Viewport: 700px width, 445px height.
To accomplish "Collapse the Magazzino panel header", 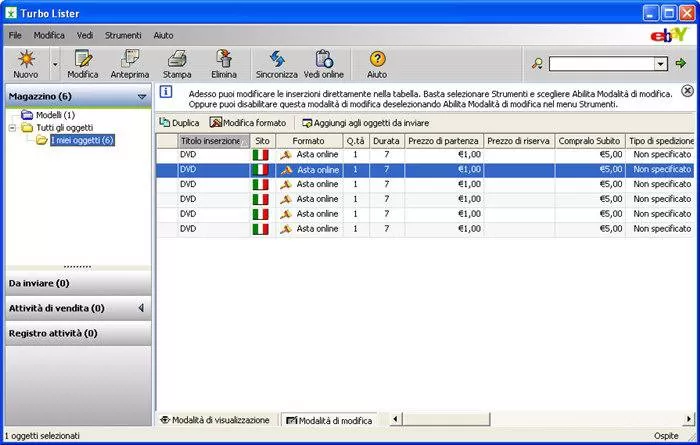I will 142,96.
